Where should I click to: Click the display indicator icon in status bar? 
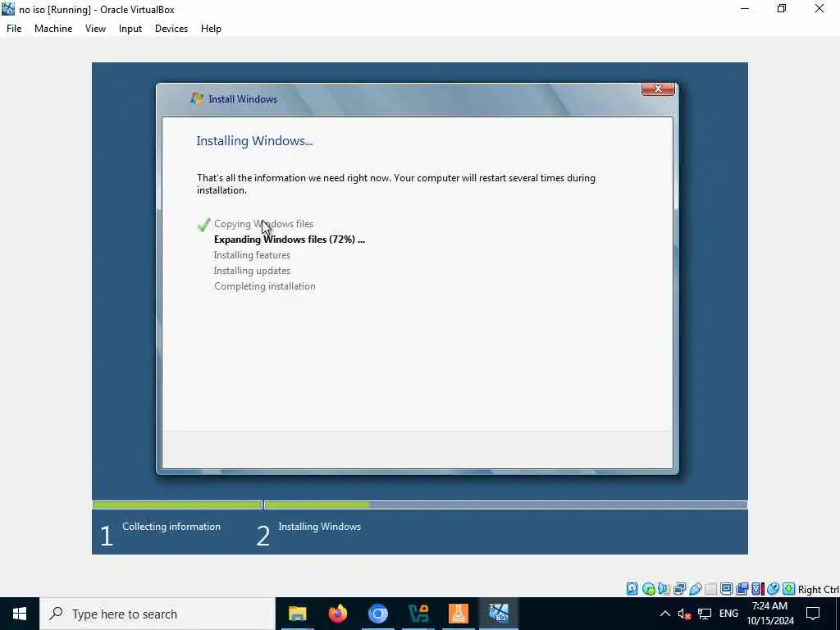[727, 589]
